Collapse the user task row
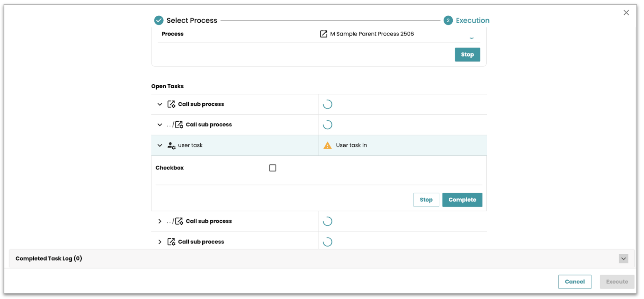644x299 pixels. (160, 145)
